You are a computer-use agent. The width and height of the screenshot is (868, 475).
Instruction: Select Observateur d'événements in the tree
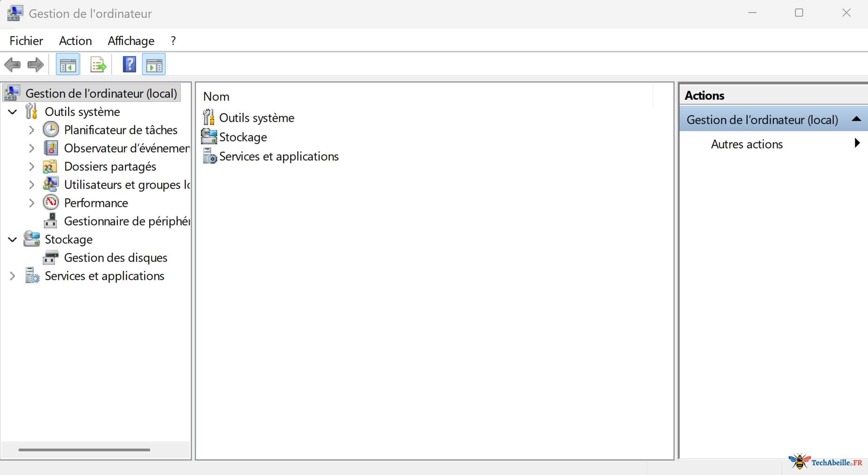tap(126, 148)
